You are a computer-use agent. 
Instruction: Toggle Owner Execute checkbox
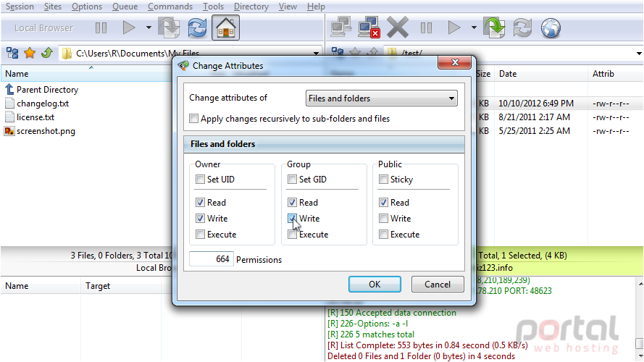pos(200,235)
